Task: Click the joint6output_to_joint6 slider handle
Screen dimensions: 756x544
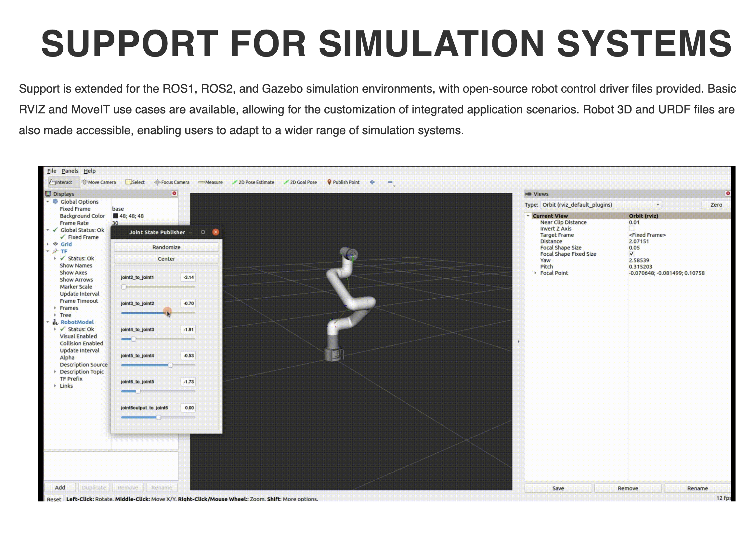Action: [x=158, y=417]
